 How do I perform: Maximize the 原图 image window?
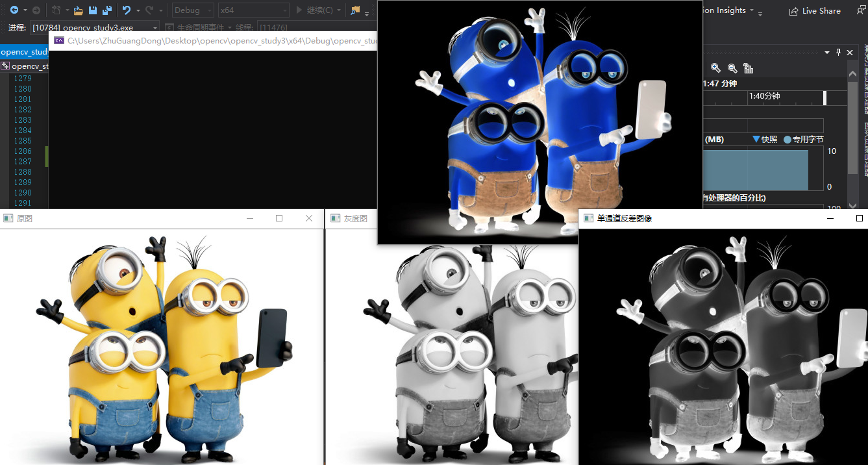click(x=279, y=219)
